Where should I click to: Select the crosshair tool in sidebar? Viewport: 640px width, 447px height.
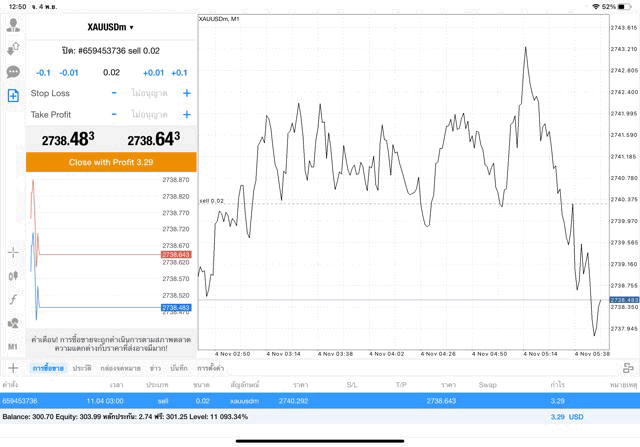pyautogui.click(x=13, y=252)
